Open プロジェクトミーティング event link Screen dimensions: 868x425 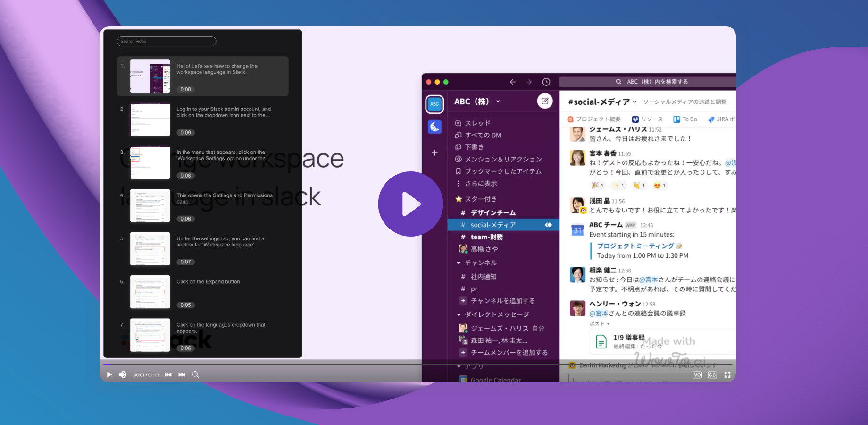click(635, 246)
